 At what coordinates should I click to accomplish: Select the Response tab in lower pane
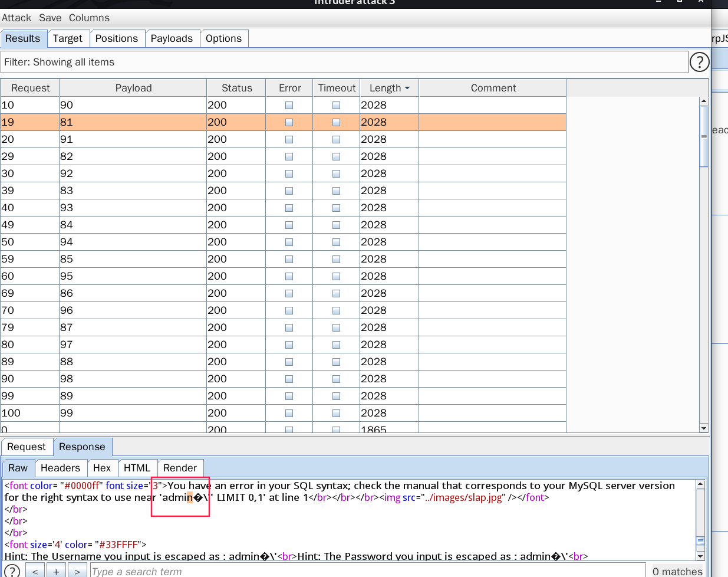82,447
